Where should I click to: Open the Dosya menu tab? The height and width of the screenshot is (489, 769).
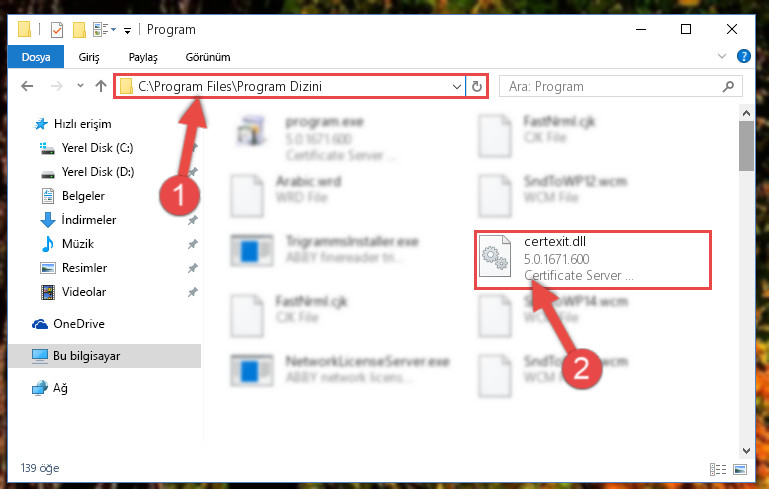(x=36, y=57)
